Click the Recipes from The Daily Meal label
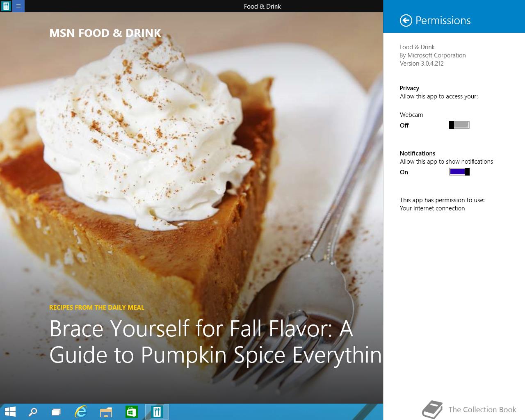Viewport: 525px width, 420px height. (97, 307)
